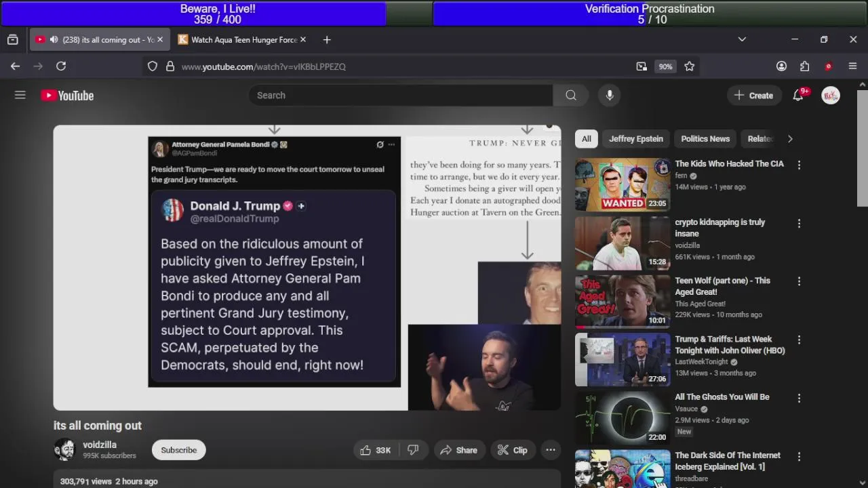Open Trump & Tariffs video title
The image size is (868, 488).
(730, 345)
